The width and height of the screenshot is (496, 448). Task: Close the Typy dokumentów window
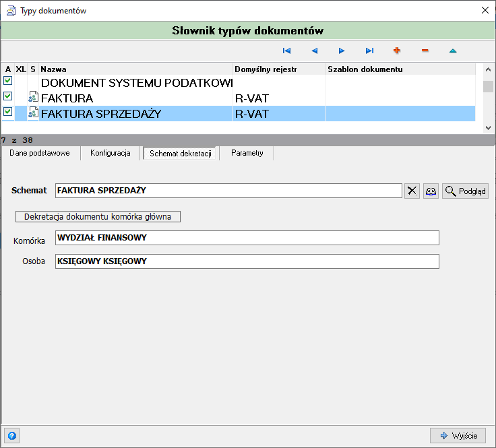pos(485,10)
